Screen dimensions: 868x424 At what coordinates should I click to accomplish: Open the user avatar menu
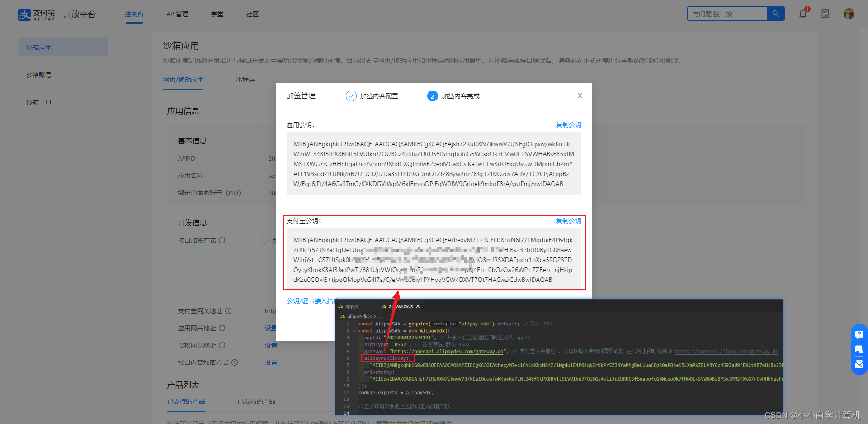849,14
